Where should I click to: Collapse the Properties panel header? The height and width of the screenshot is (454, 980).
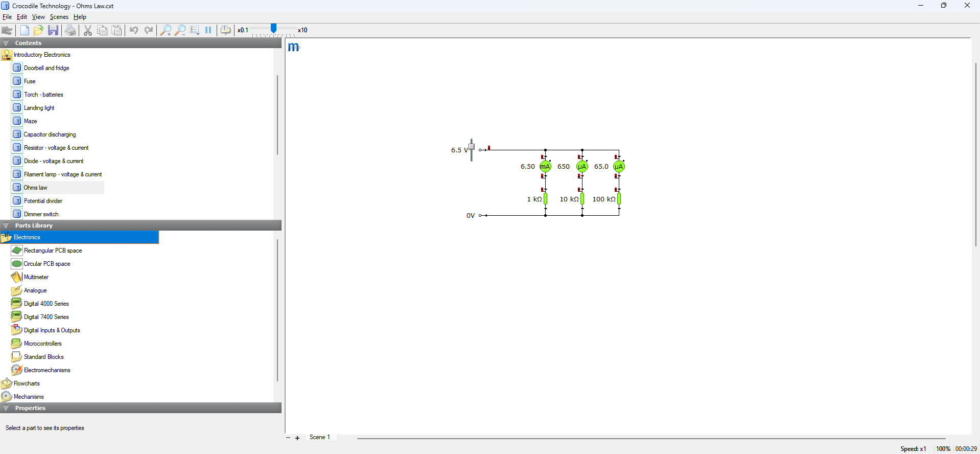(x=141, y=408)
